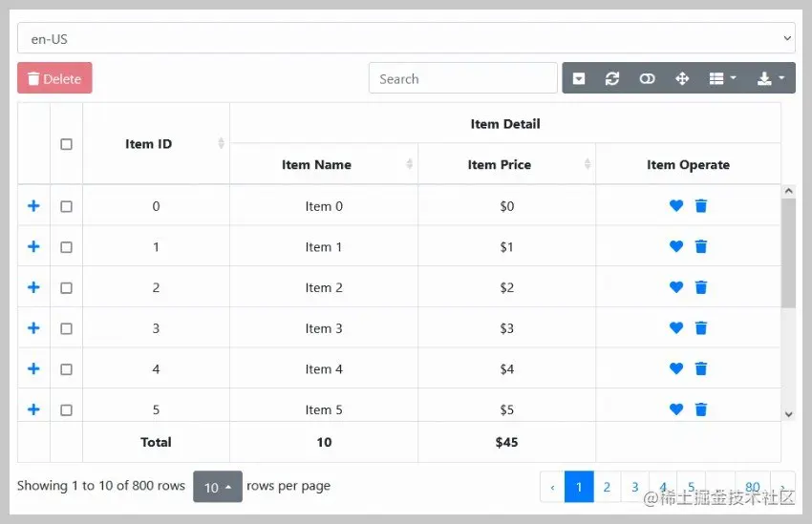The width and height of the screenshot is (812, 524).
Task: Click the table vertical scrollbar thumb
Action: (789, 253)
